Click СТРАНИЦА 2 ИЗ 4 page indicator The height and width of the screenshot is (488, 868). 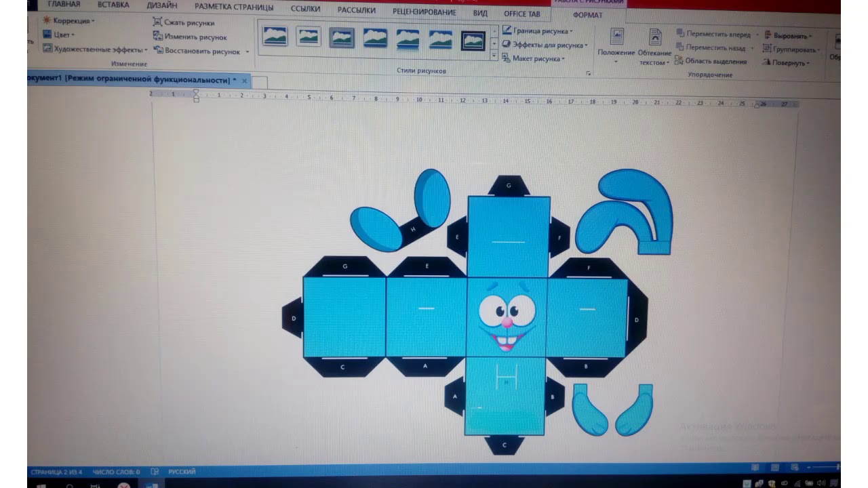pyautogui.click(x=56, y=472)
